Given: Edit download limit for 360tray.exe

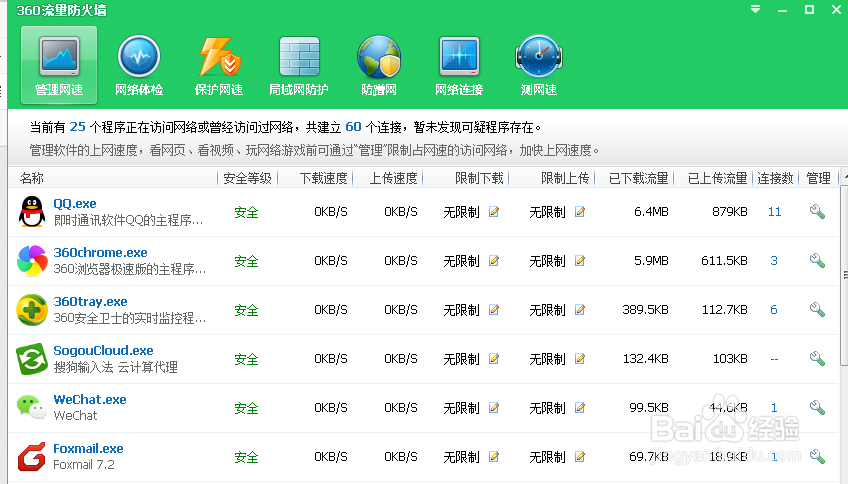Looking at the screenshot, I should [494, 310].
